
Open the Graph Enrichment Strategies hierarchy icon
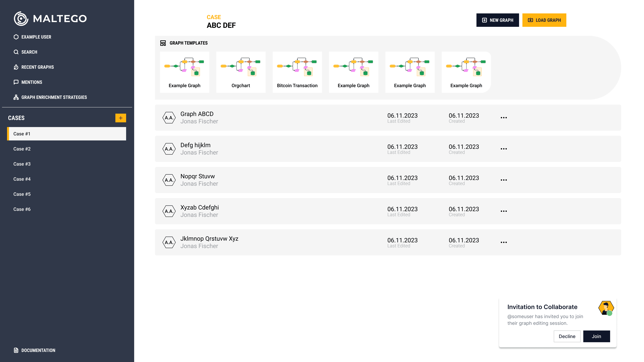coord(16,97)
